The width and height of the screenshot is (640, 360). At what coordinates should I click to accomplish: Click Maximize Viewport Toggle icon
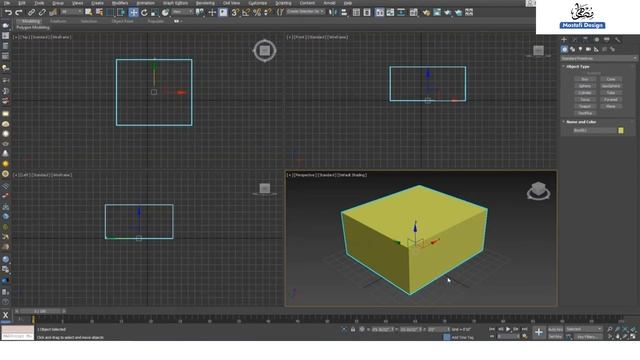tap(633, 336)
